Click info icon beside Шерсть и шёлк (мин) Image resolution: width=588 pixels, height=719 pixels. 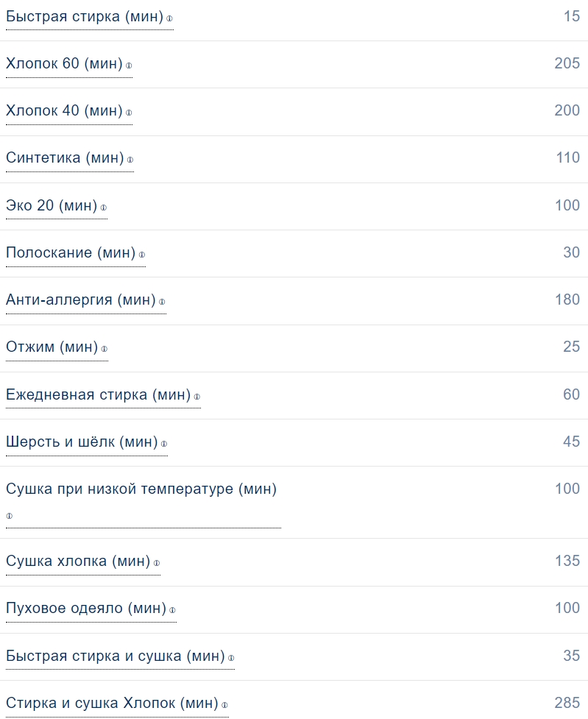tap(164, 444)
